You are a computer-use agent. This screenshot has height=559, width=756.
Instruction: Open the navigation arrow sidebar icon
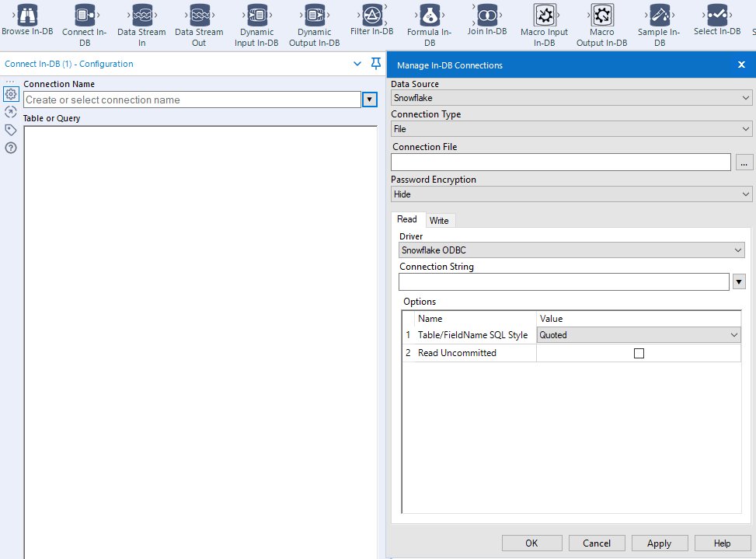click(11, 112)
